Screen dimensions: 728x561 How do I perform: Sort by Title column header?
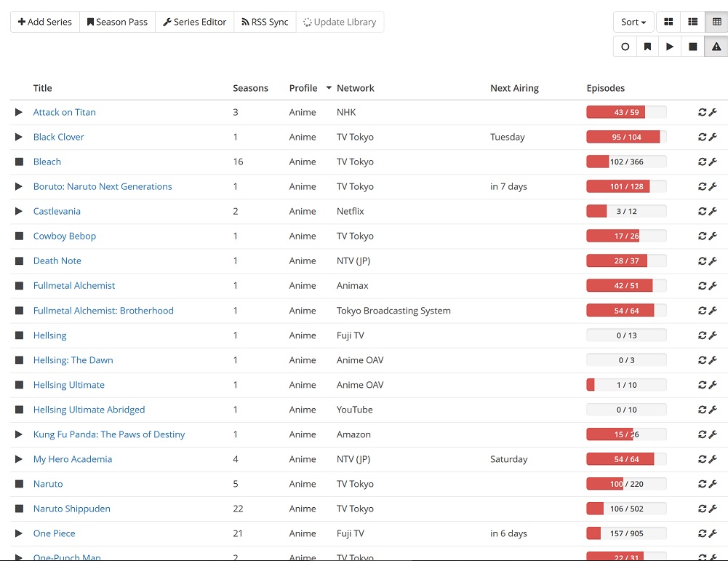(43, 88)
